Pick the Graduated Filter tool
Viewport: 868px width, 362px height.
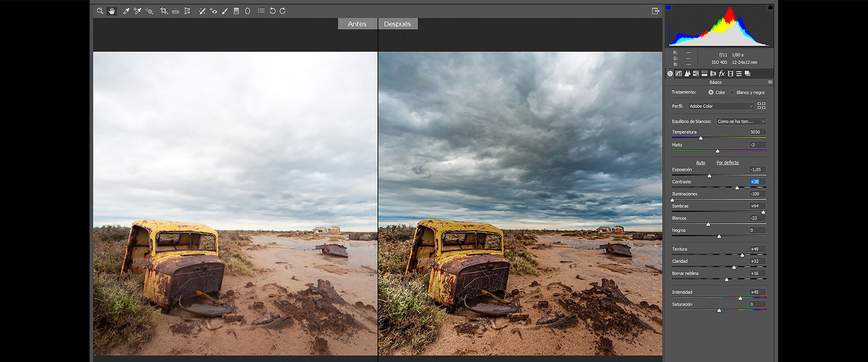[236, 11]
